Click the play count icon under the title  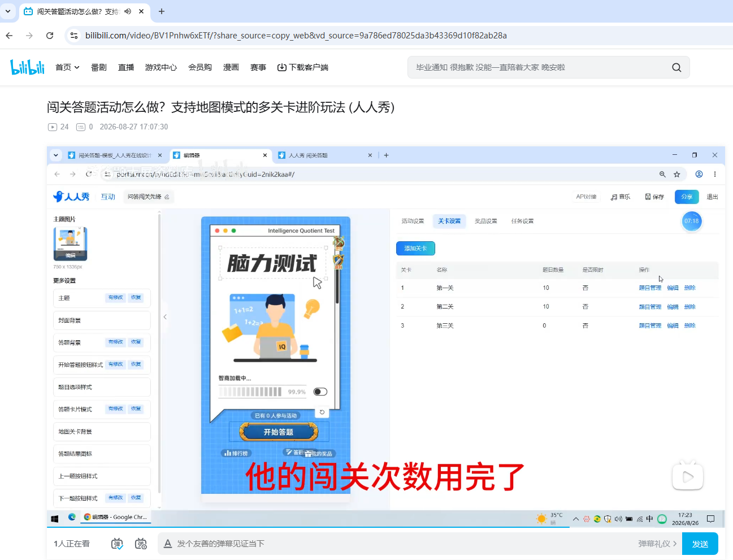click(53, 127)
